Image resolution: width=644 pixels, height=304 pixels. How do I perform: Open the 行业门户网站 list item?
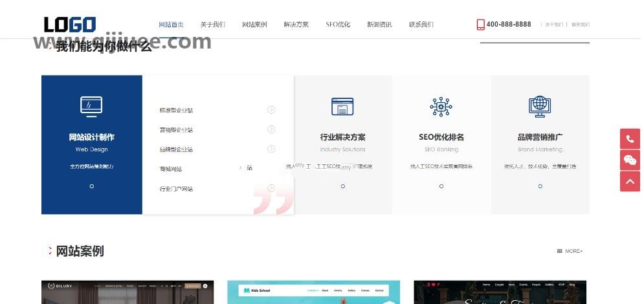pos(176,189)
